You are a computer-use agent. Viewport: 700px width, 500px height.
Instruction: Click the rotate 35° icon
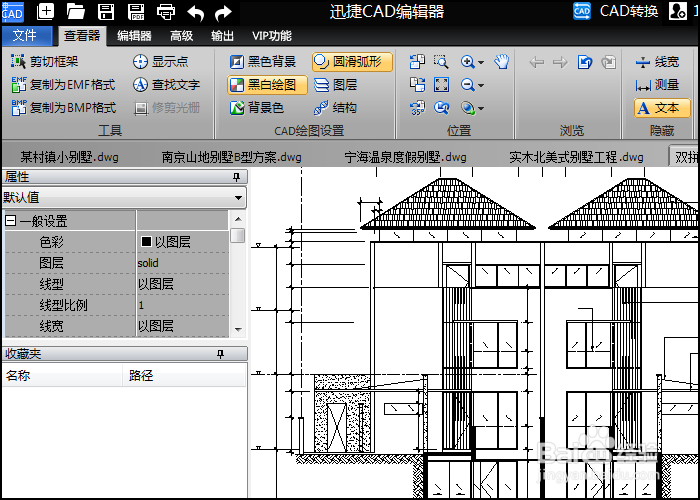pyautogui.click(x=417, y=108)
